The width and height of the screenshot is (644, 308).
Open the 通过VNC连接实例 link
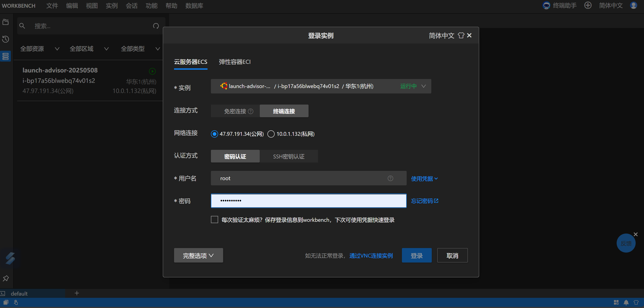pyautogui.click(x=371, y=255)
